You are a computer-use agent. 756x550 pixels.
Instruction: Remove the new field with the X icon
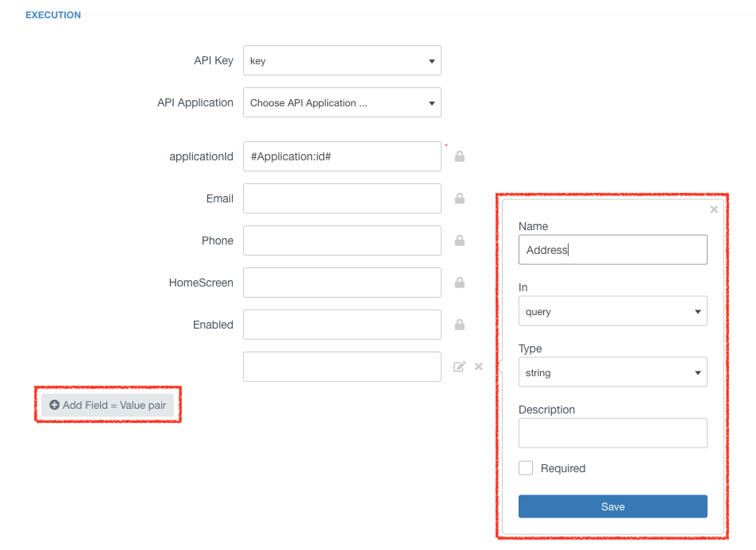tap(478, 367)
